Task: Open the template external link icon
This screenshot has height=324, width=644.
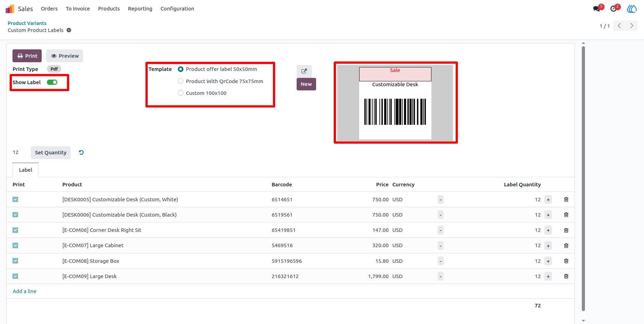Action: [304, 71]
